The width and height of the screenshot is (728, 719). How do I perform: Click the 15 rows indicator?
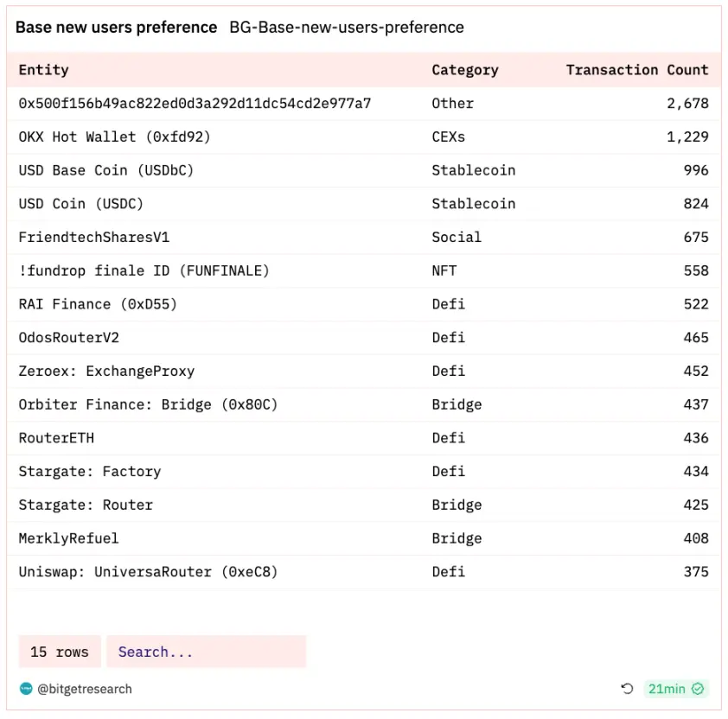coord(60,652)
